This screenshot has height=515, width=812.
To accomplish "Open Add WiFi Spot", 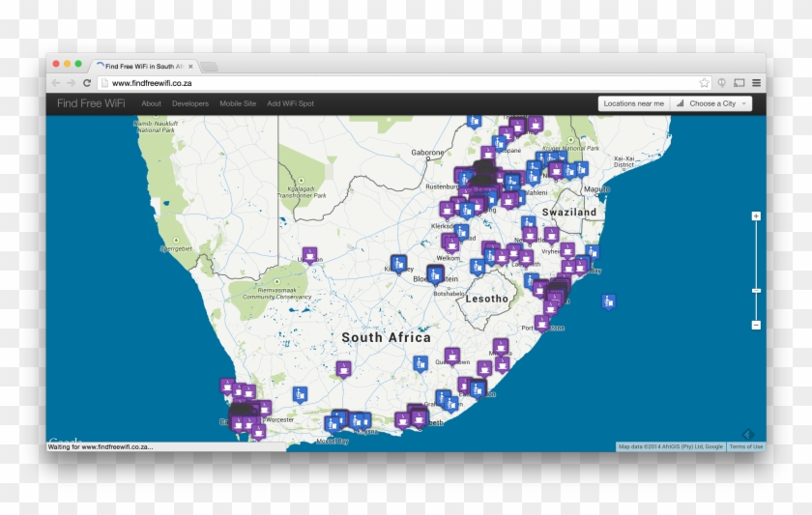I will [291, 103].
